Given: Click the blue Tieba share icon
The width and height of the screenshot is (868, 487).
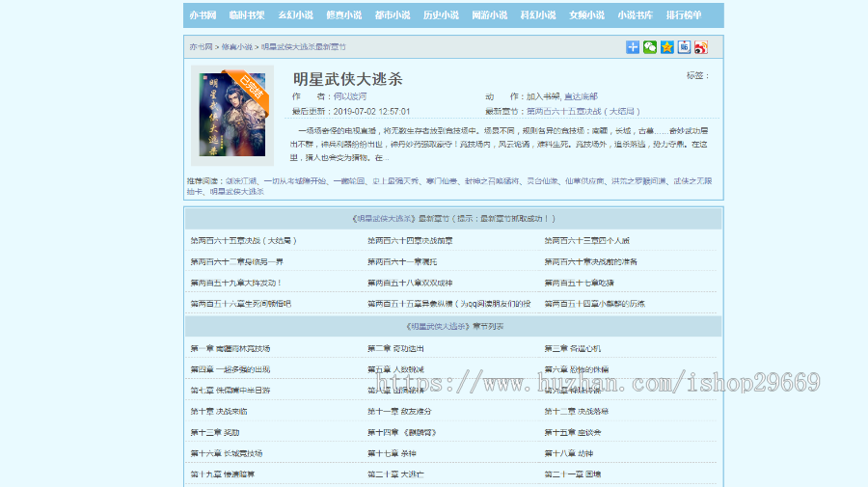Looking at the screenshot, I should (x=684, y=47).
